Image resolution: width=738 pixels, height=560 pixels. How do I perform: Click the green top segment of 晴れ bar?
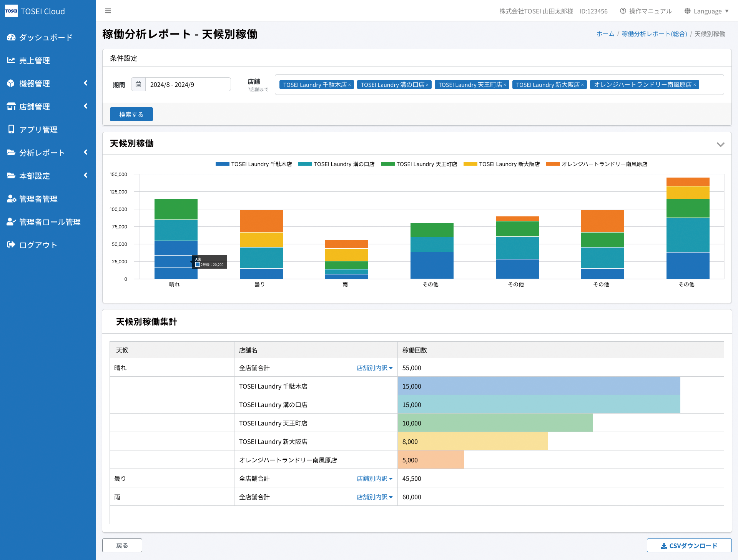[176, 209]
